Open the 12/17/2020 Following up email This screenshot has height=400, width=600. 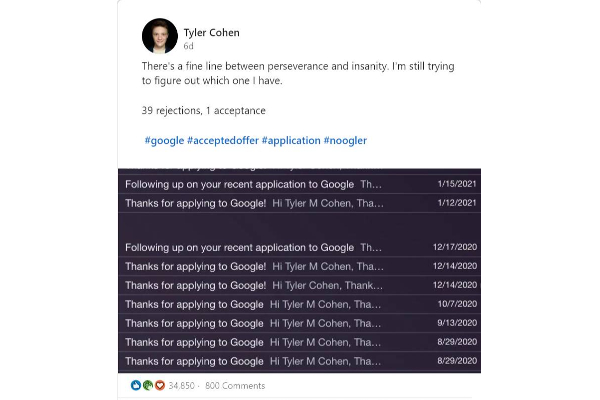coord(298,247)
